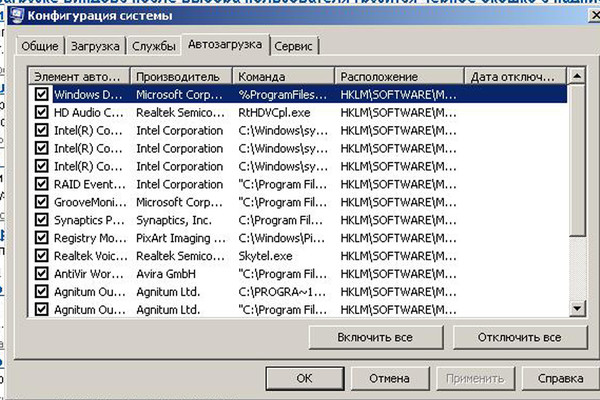Image resolution: width=600 pixels, height=400 pixels.
Task: Click the Применить button
Action: [x=475, y=378]
